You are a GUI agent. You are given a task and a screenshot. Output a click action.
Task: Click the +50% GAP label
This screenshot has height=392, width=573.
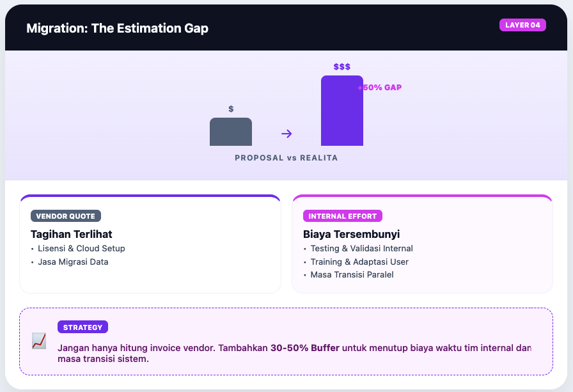(x=382, y=88)
